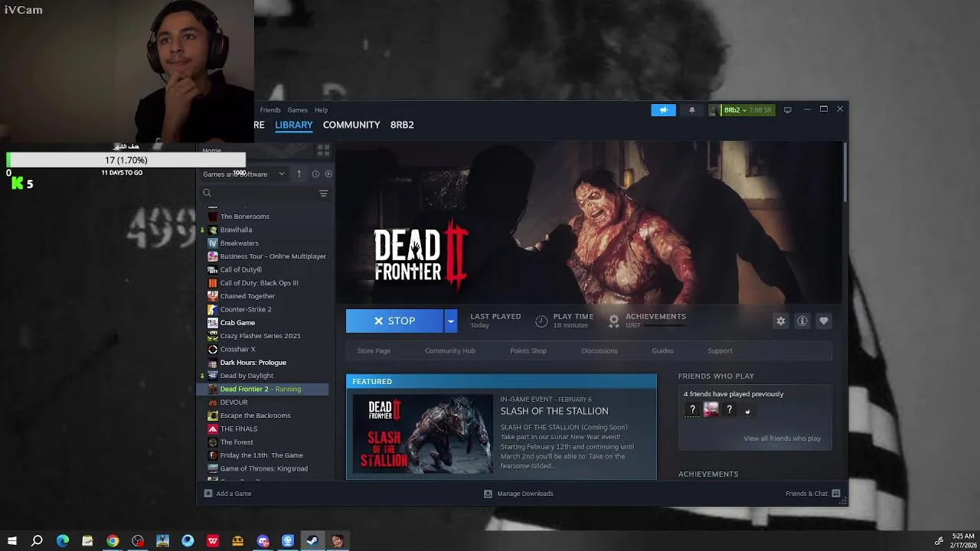
Task: Click the Crosshair X game icon
Action: (213, 349)
